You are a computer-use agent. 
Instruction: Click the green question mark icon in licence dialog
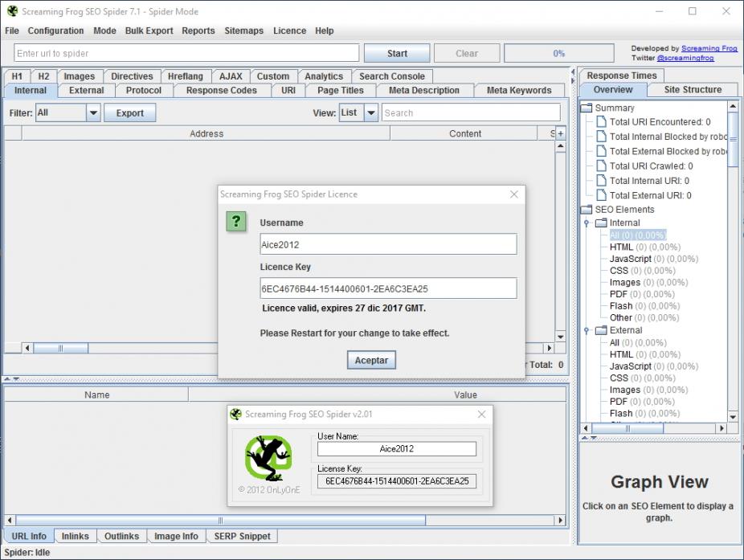tap(235, 223)
